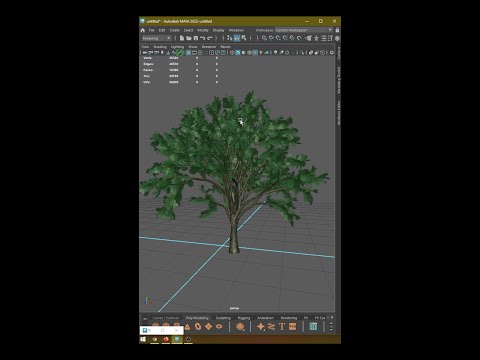This screenshot has height=360, width=480.
Task: Select the Type tool T icon
Action: [x=282, y=327]
